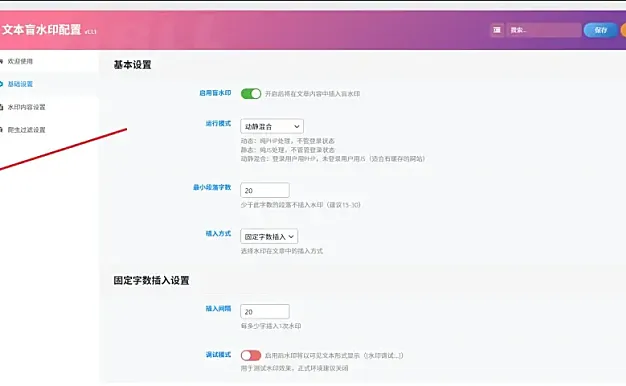
Task: Click the blue 保存 save button
Action: coord(600,30)
